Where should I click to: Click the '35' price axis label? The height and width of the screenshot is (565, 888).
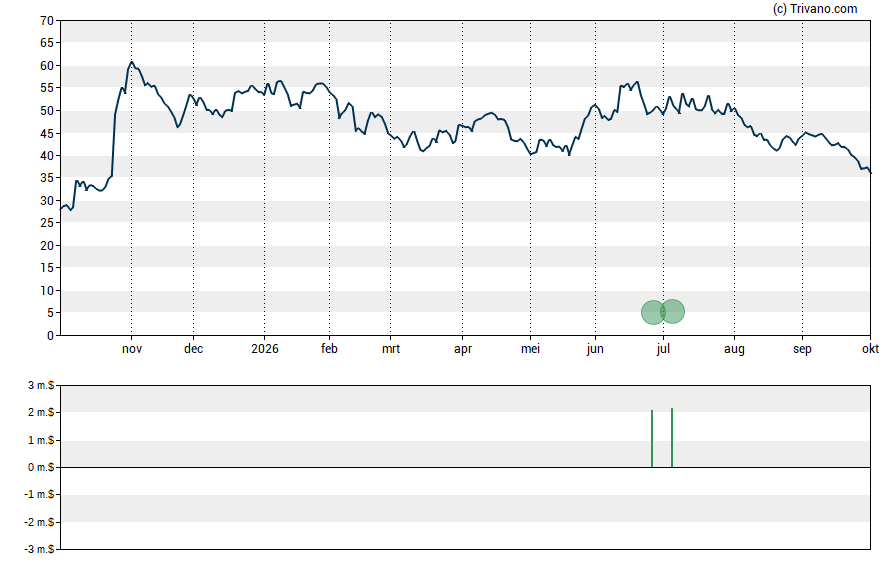[47, 178]
